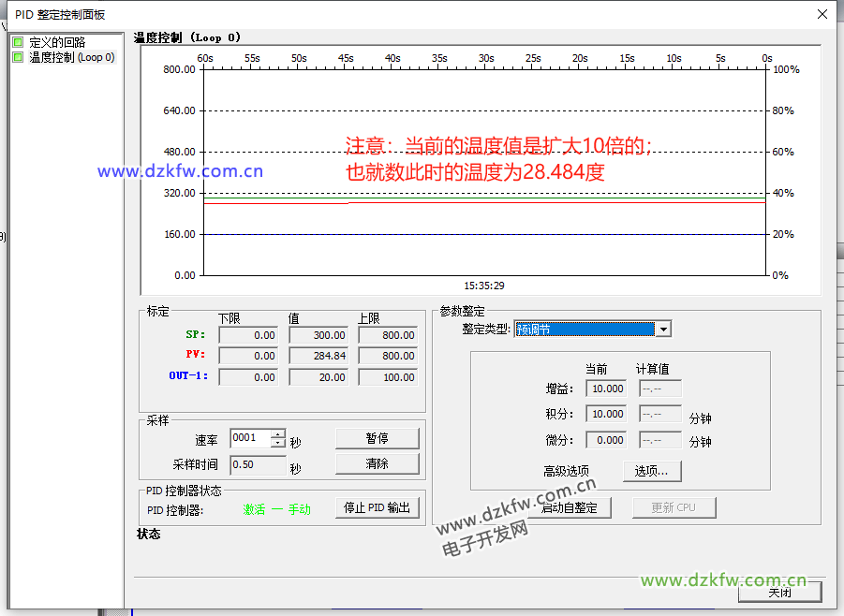Close the panel with the 关闭 button
Screen dimensions: 844x616
pyautogui.click(x=779, y=592)
